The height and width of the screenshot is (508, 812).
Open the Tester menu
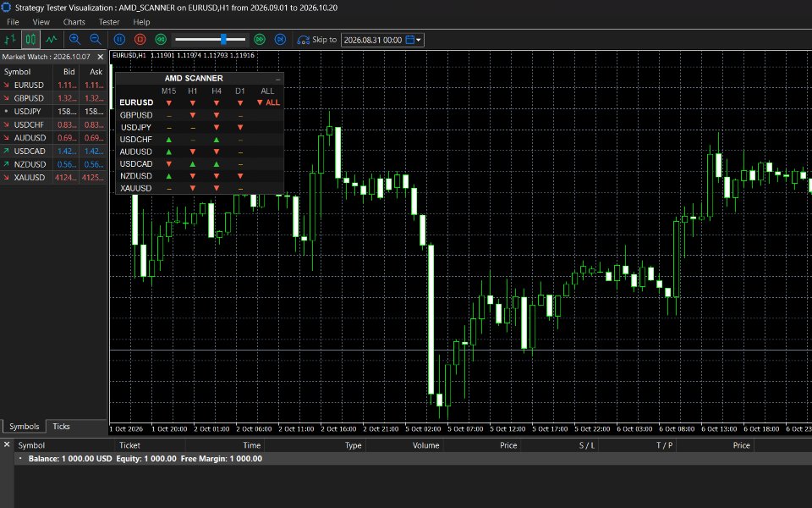[x=109, y=22]
